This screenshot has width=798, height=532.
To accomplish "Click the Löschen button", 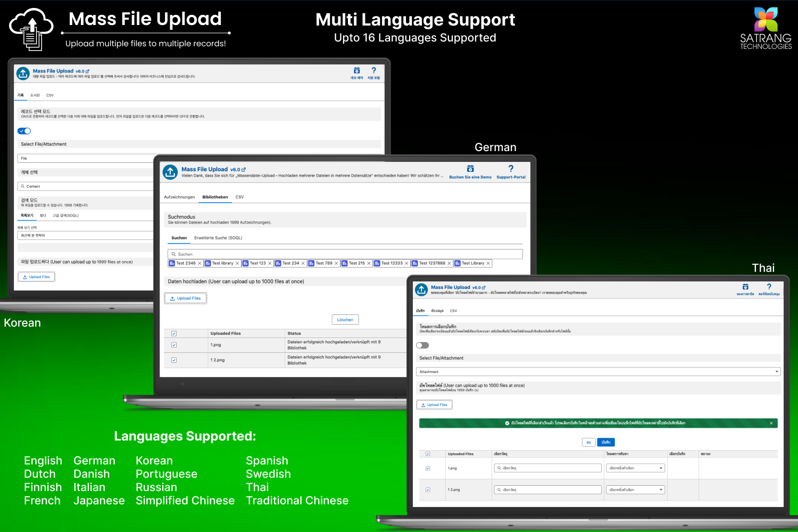I will click(345, 320).
